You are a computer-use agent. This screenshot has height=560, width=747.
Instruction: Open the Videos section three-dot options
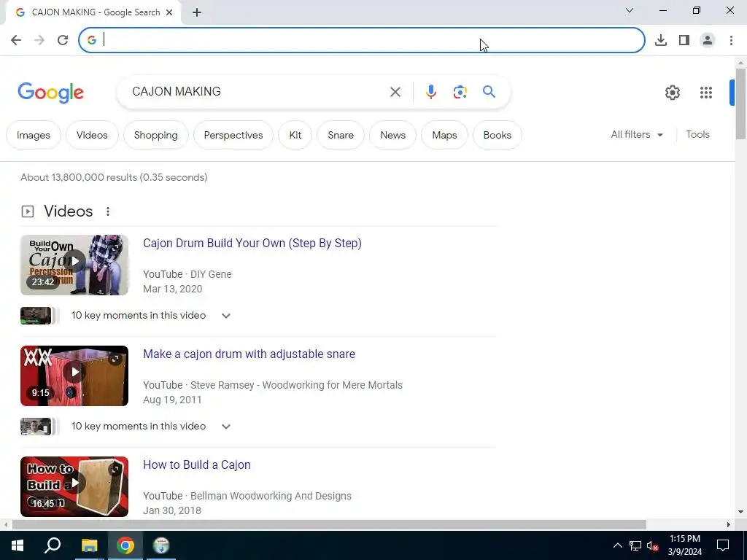click(108, 211)
